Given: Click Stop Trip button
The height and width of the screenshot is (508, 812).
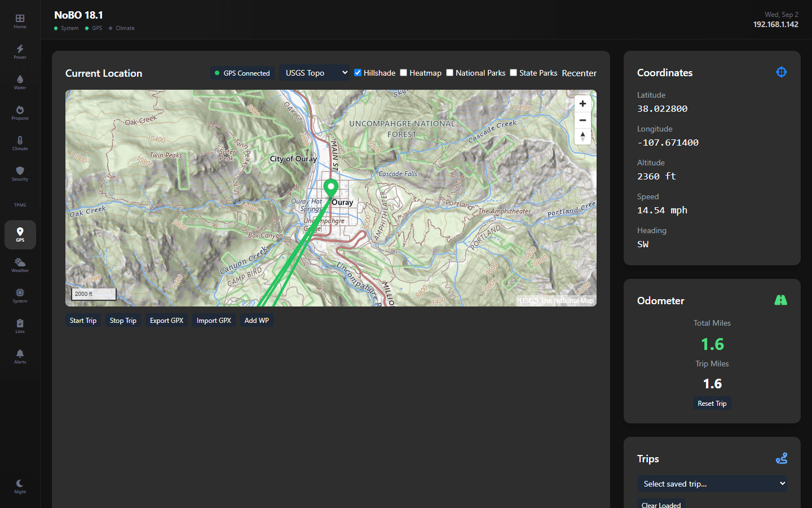Looking at the screenshot, I should (x=123, y=321).
